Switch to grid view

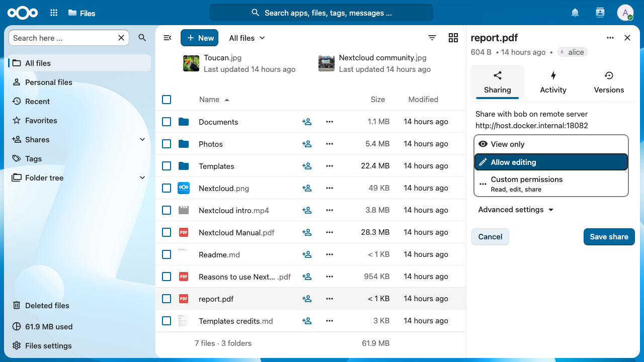pyautogui.click(x=453, y=38)
